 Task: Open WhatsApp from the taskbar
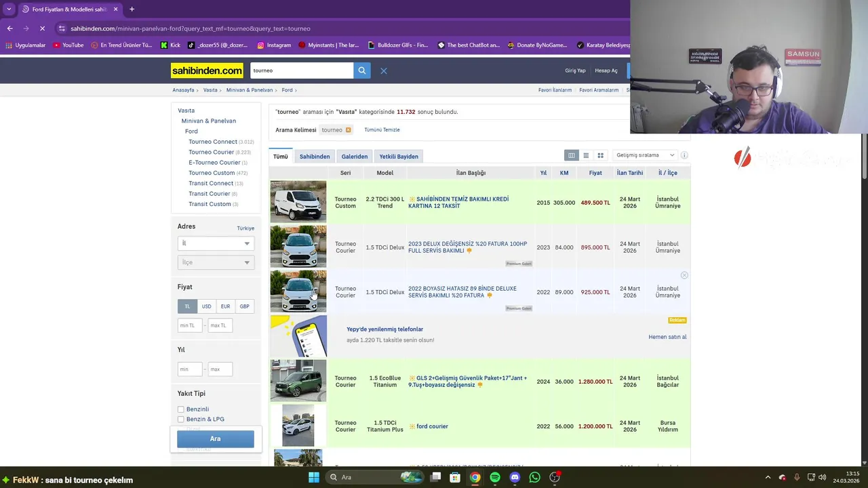(534, 477)
